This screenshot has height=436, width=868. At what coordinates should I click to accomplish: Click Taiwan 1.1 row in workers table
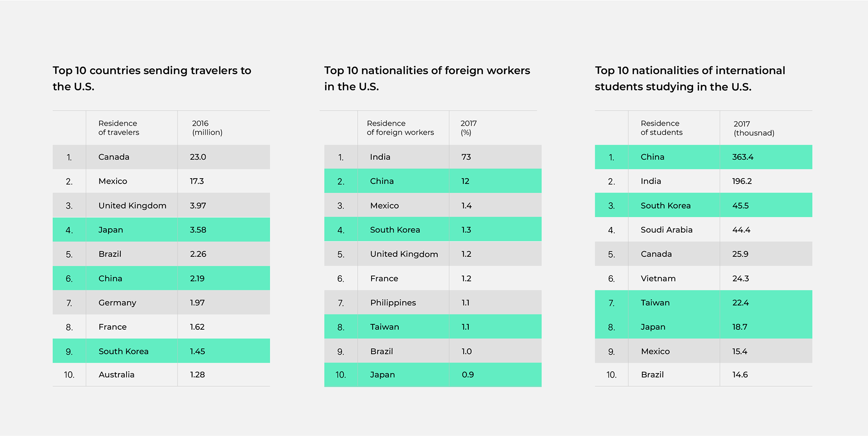pos(433,327)
